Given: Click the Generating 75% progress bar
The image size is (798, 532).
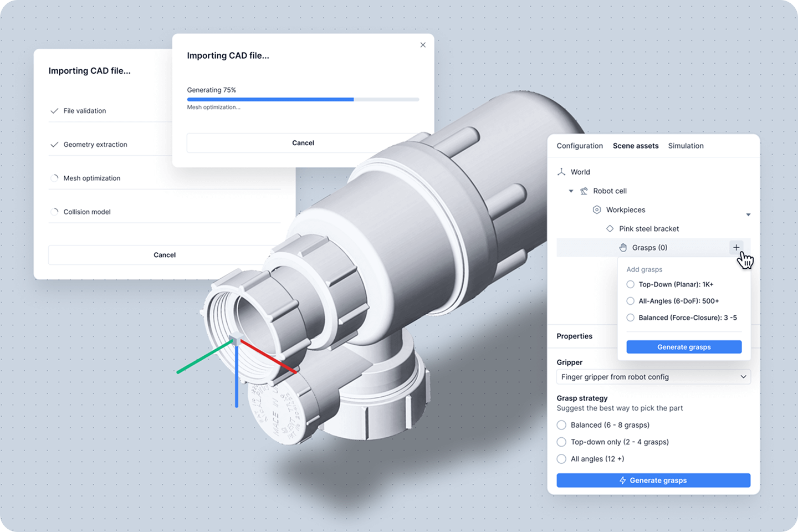Looking at the screenshot, I should 303,100.
